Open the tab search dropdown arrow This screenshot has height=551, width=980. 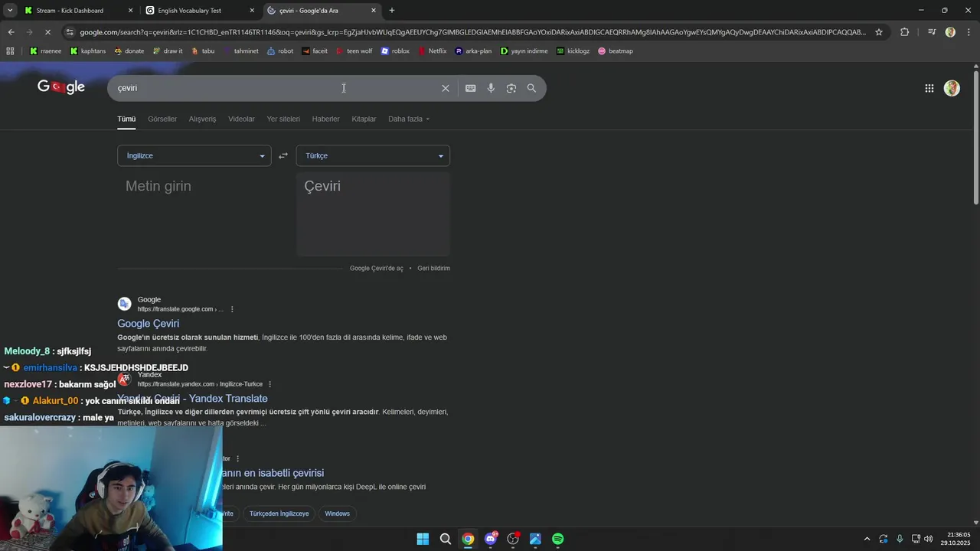click(x=10, y=10)
